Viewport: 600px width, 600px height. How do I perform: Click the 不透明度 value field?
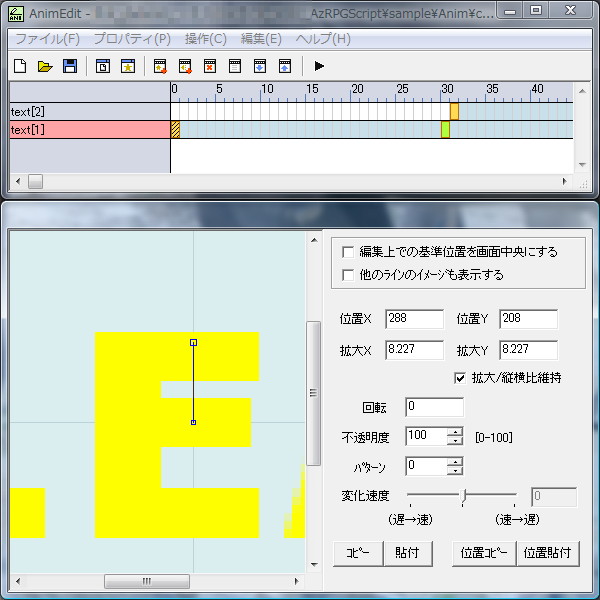426,436
